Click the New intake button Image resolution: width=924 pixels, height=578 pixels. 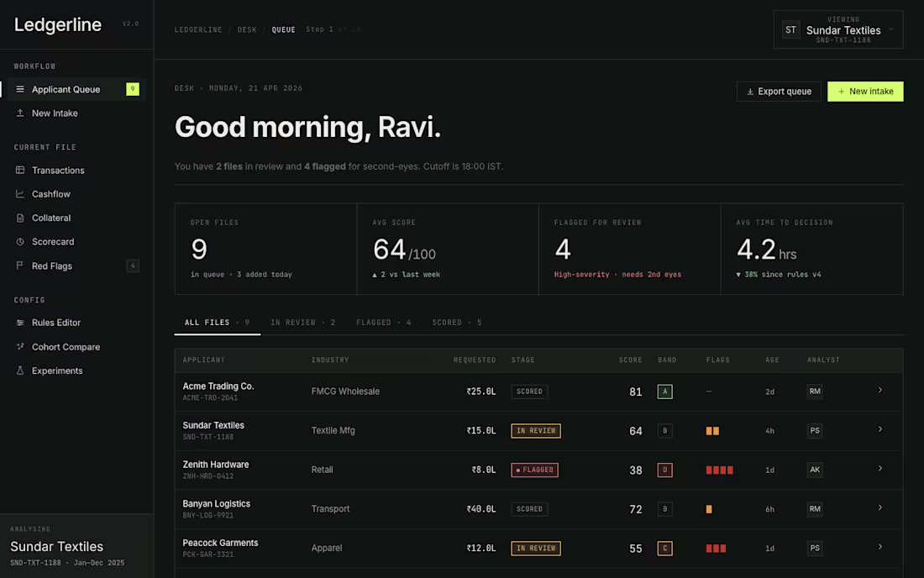[865, 92]
